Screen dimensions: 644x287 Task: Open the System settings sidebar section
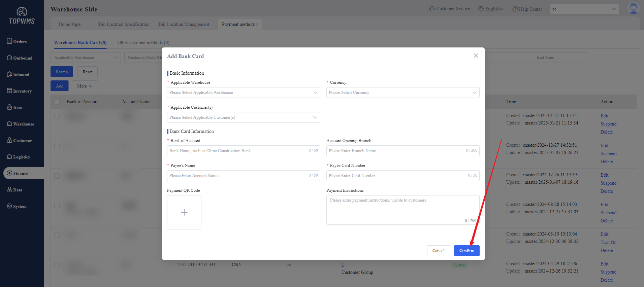coord(17,206)
